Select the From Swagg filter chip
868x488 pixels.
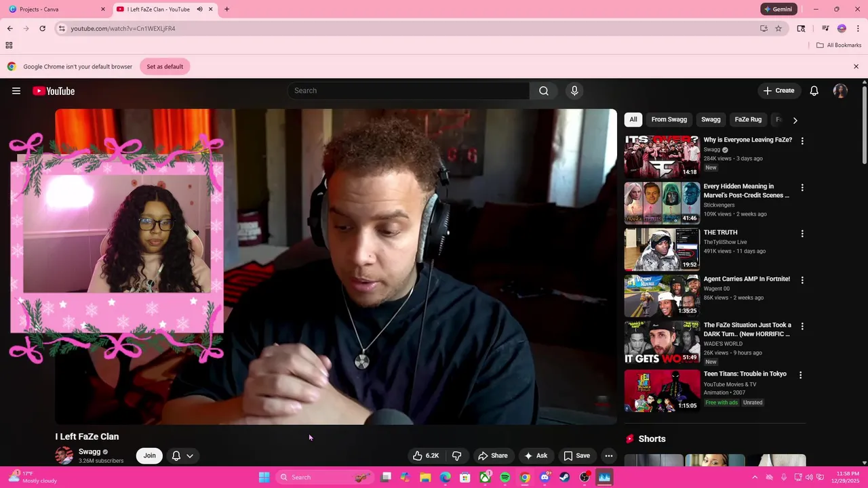point(669,119)
